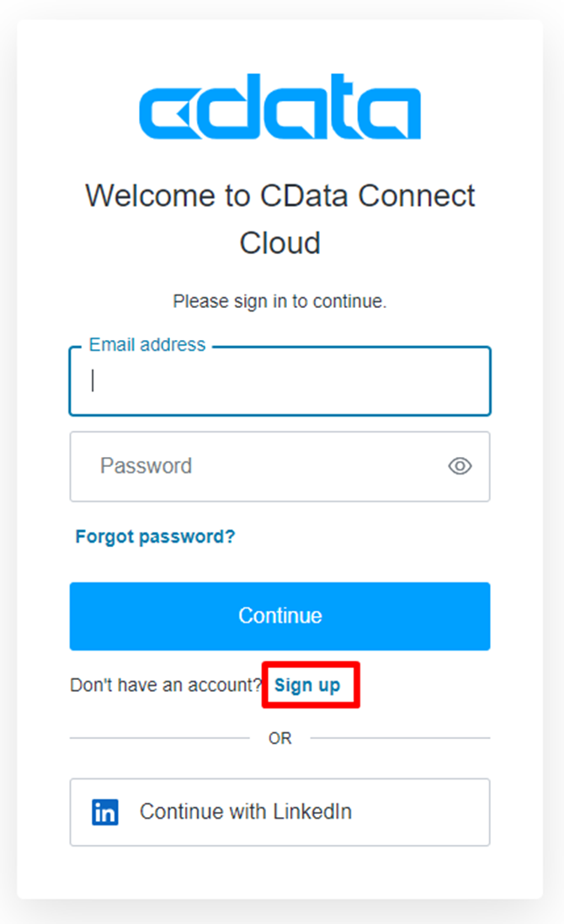The width and height of the screenshot is (564, 924).
Task: Click the CData logo at the top
Action: 280,107
